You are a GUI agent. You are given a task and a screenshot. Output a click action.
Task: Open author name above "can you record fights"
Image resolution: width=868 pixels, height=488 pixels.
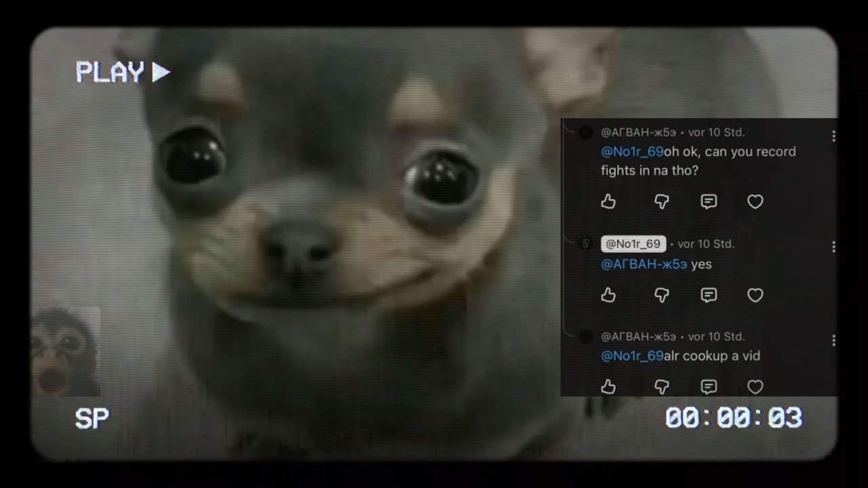[x=639, y=132]
